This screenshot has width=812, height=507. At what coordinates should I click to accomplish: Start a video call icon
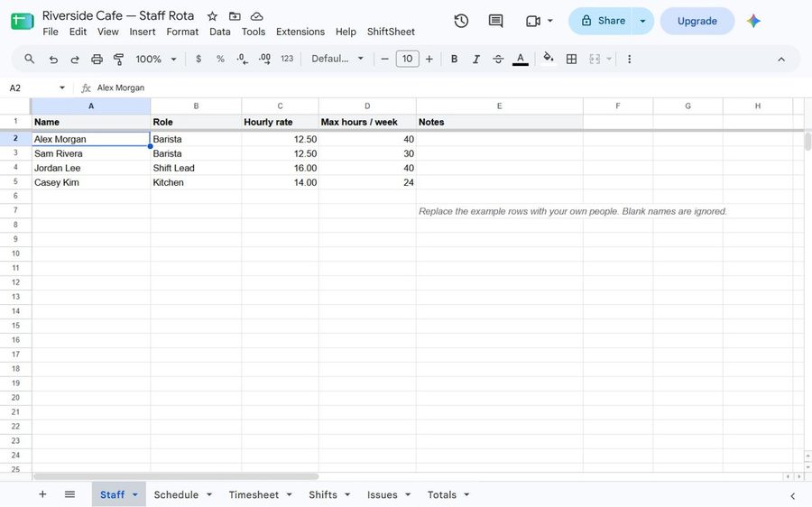(x=533, y=21)
